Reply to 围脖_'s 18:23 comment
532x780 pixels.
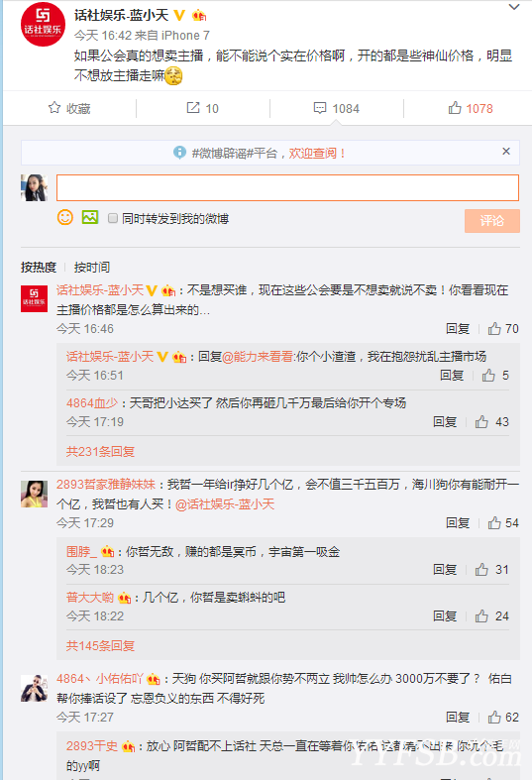pyautogui.click(x=445, y=570)
